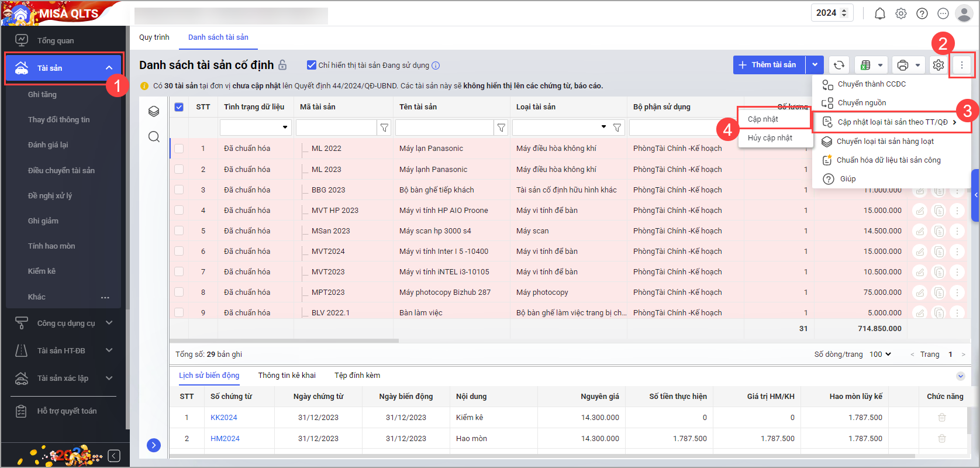980x468 pixels.
Task: Select 'Cập nhật' in the submenu
Action: coord(763,119)
